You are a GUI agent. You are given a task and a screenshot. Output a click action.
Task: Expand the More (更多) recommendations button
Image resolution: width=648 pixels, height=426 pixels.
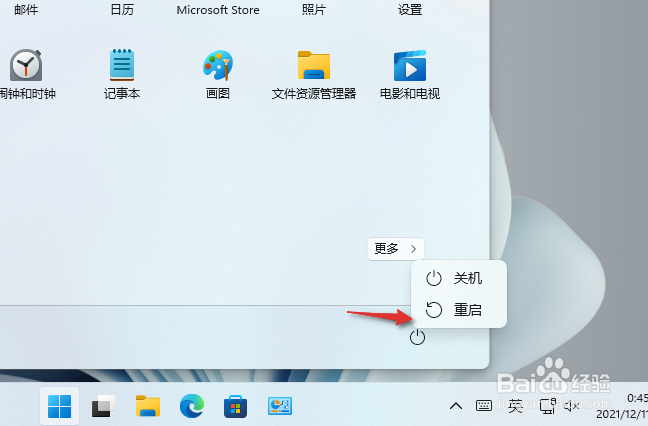click(x=395, y=249)
